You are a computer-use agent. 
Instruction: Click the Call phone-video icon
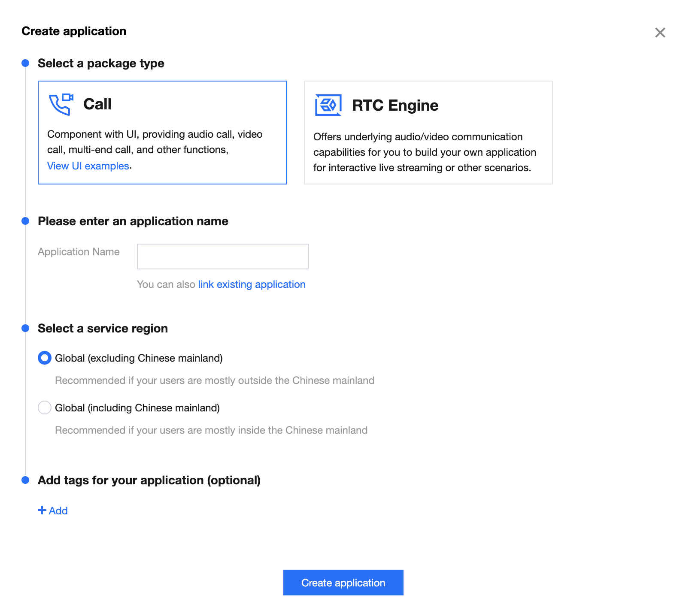pos(61,104)
